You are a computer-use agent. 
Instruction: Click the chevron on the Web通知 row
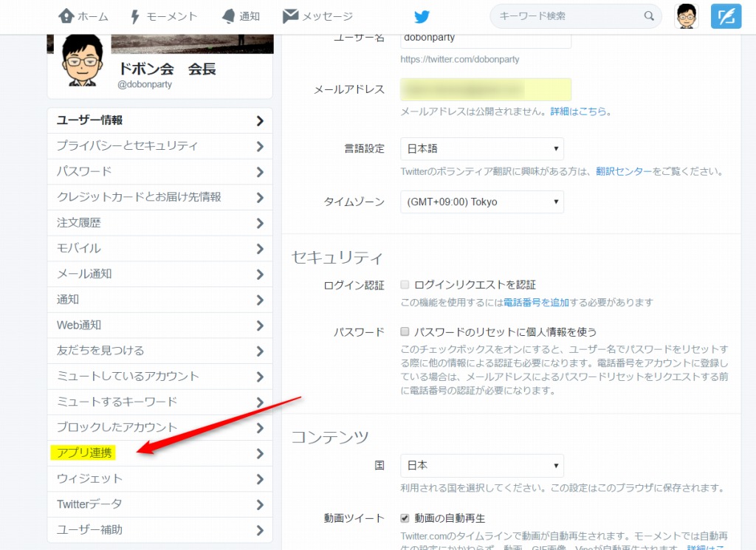[260, 326]
